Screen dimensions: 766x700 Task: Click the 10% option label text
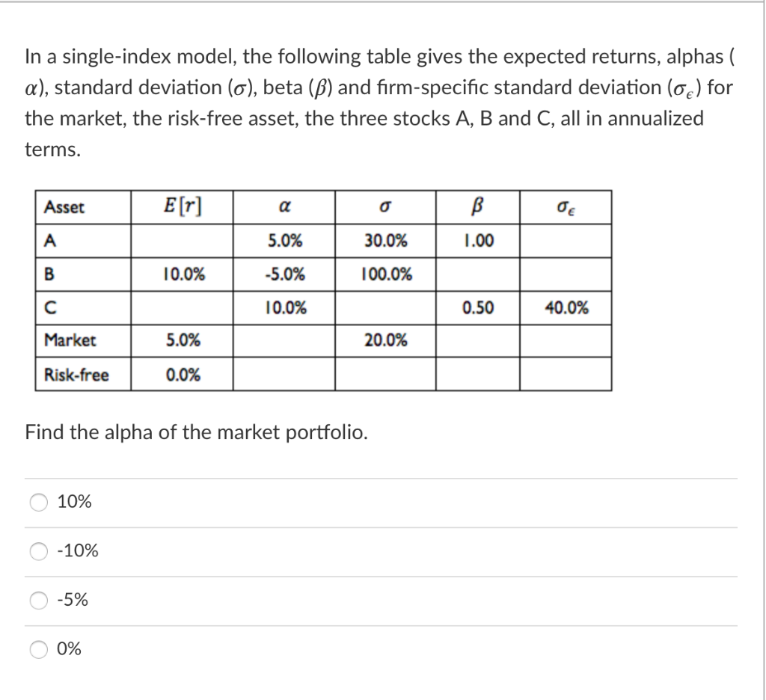pyautogui.click(x=75, y=502)
